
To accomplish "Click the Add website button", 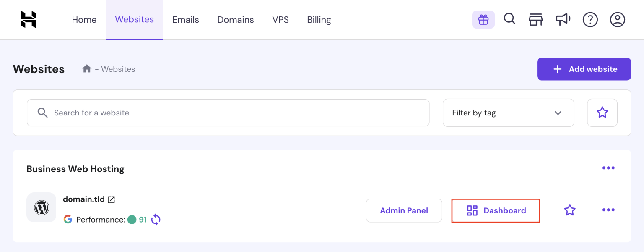I will 584,69.
